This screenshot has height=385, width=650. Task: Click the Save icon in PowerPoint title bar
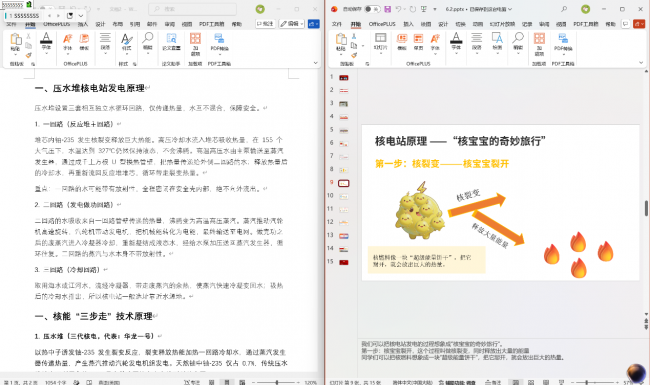[x=388, y=9]
